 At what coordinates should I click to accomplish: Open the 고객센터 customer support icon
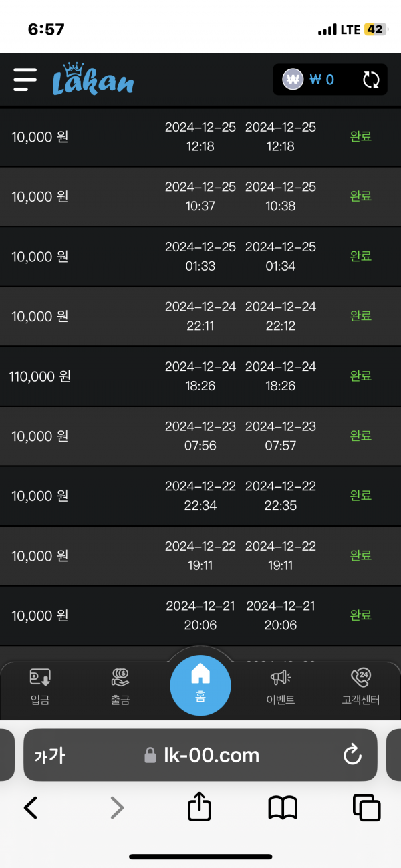point(360,687)
